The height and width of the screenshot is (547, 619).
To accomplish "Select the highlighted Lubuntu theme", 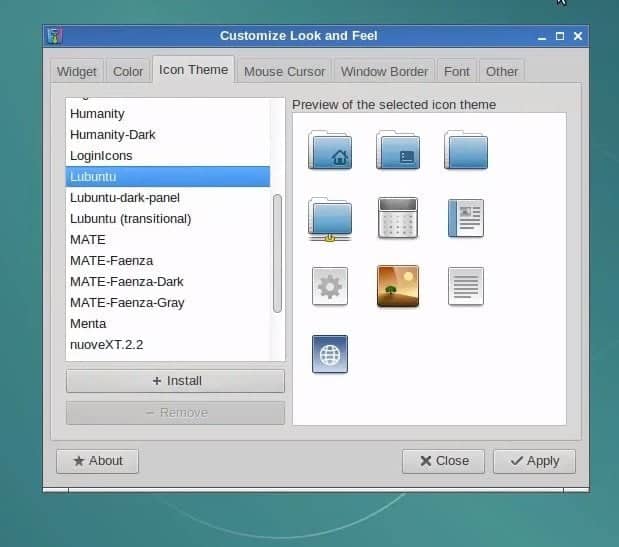I will click(168, 176).
